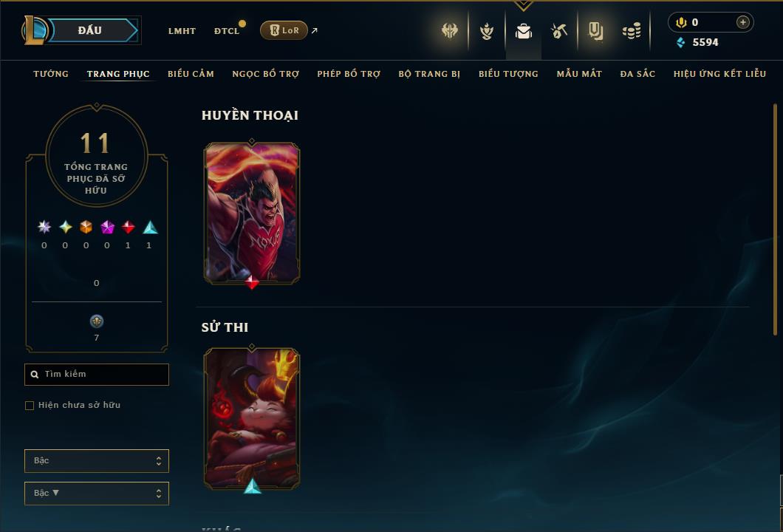Image resolution: width=783 pixels, height=532 pixels.
Task: Switch to the TƯỚNG tab
Action: pyautogui.click(x=51, y=74)
